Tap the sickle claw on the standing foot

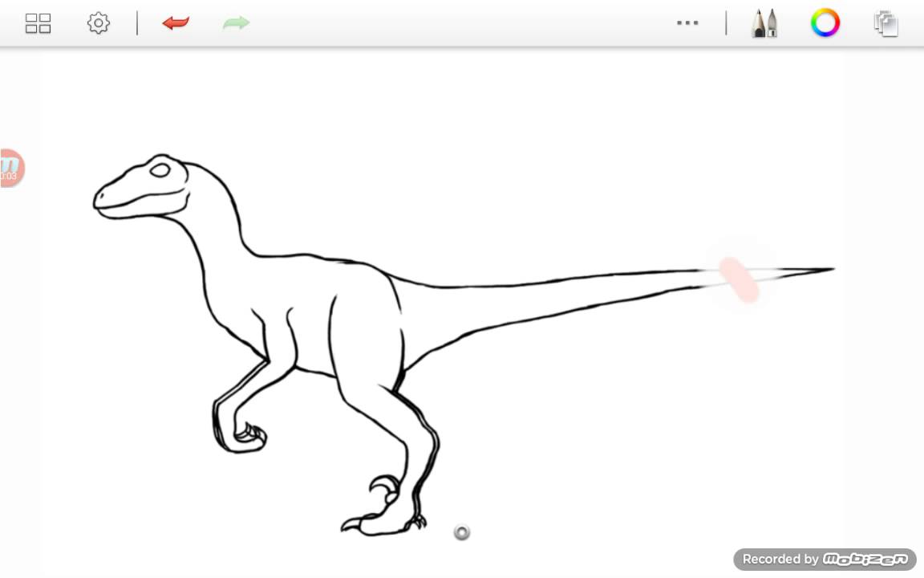[x=383, y=486]
